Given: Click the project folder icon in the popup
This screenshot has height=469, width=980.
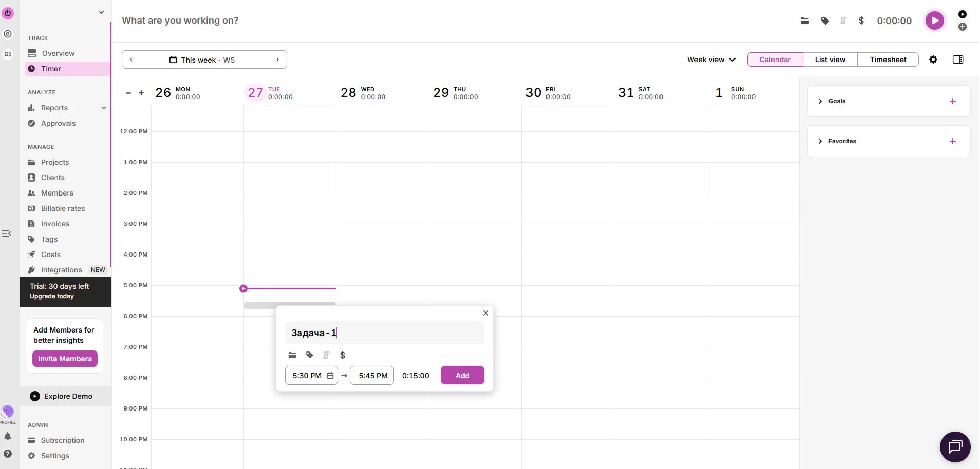Looking at the screenshot, I should [292, 355].
